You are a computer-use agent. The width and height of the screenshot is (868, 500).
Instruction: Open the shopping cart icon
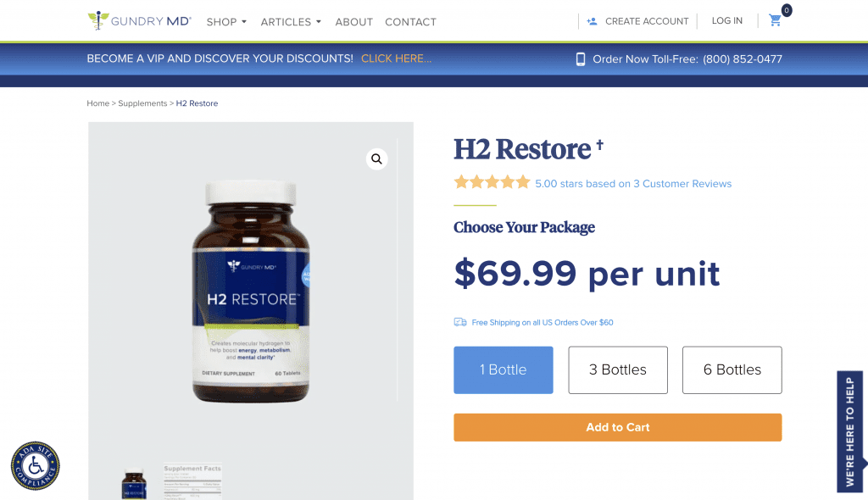pyautogui.click(x=775, y=20)
